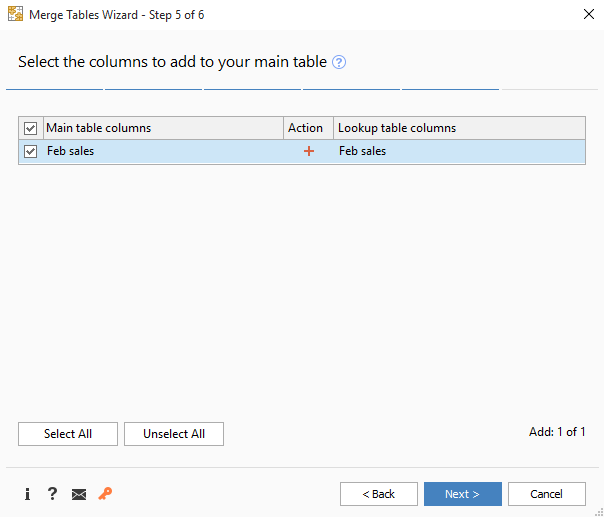Viewport: 604px width, 517px height.
Task: Click the Action column header
Action: click(309, 128)
